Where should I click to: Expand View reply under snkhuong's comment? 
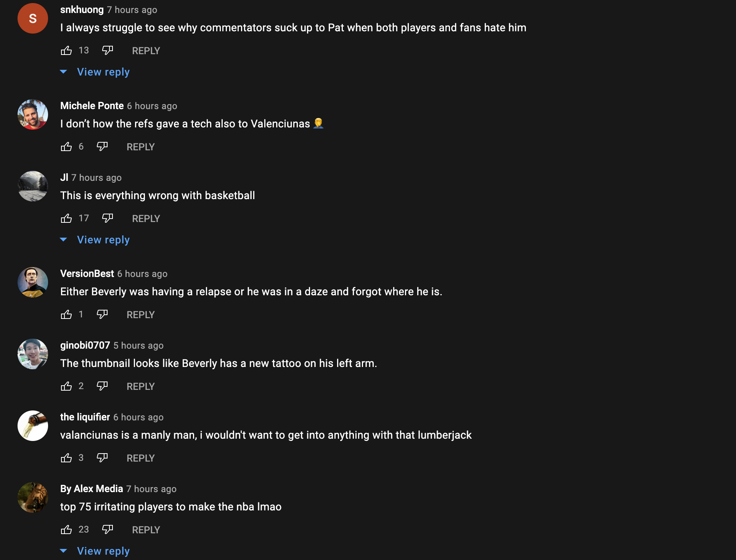point(103,72)
